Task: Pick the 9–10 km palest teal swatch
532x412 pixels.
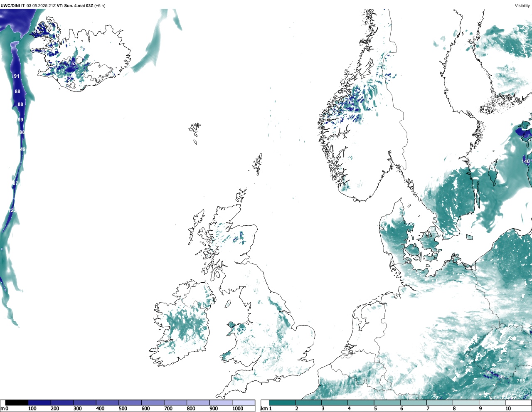Action: point(492,402)
